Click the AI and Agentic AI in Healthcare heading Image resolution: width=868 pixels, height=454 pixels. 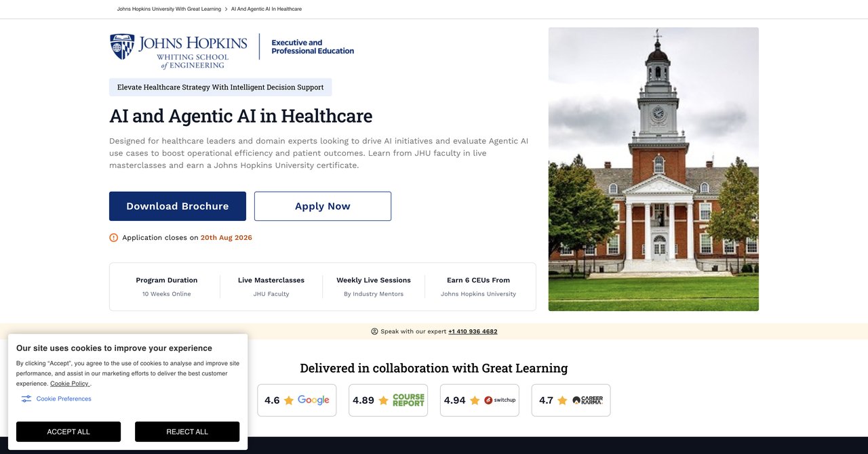pos(241,116)
